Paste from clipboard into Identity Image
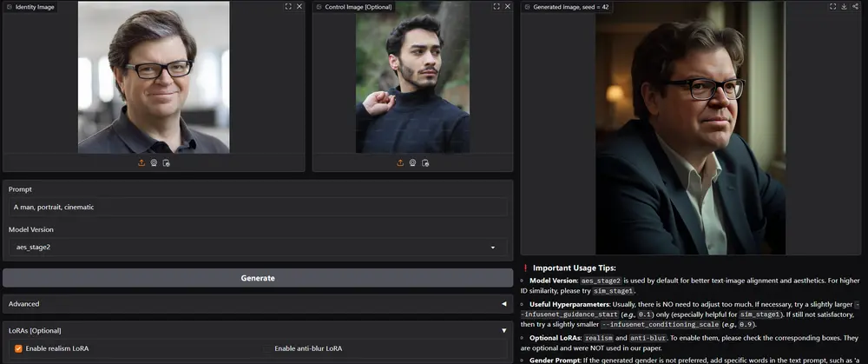Viewport: 868px width, 364px height. point(166,162)
